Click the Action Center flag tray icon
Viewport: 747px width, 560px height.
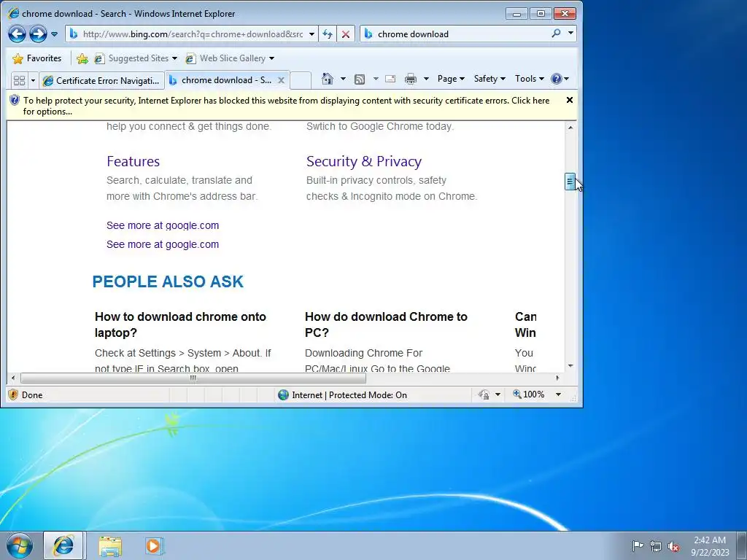(638, 545)
